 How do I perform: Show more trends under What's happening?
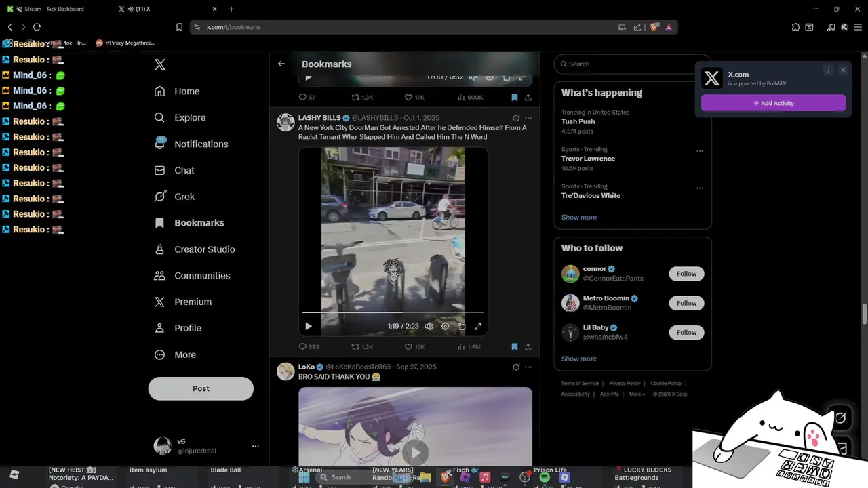[x=579, y=218]
